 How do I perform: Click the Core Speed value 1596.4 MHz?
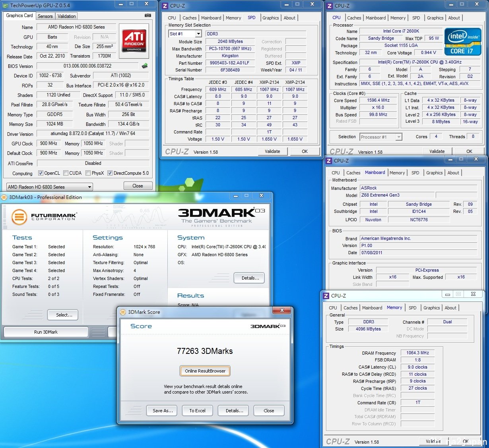378,100
